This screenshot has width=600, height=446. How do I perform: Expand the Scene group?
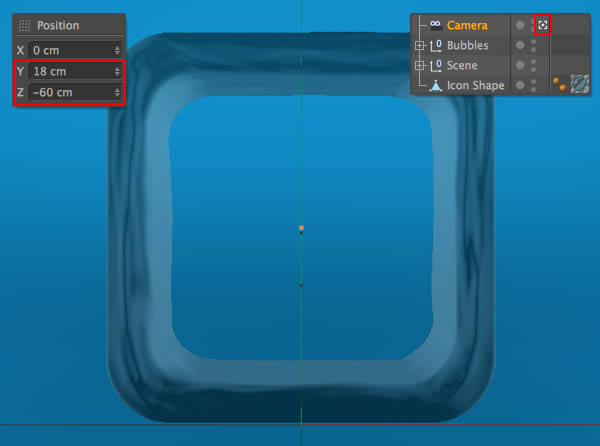pos(419,66)
